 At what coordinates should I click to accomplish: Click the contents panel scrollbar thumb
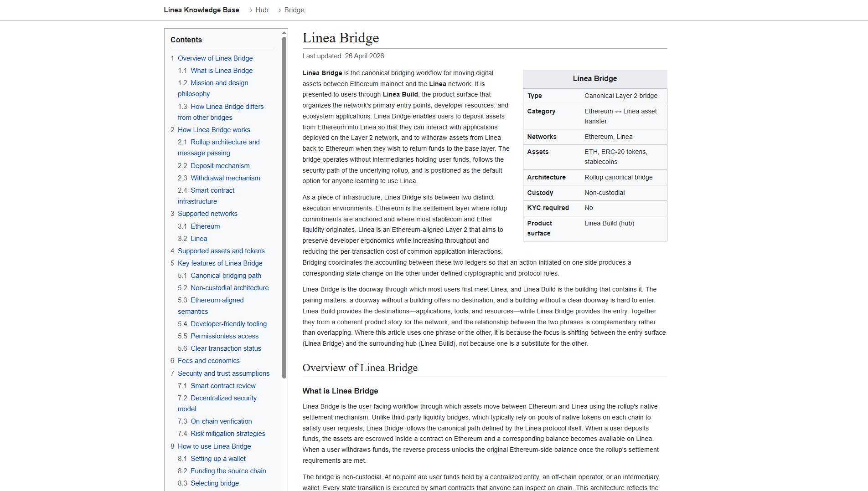click(x=284, y=208)
